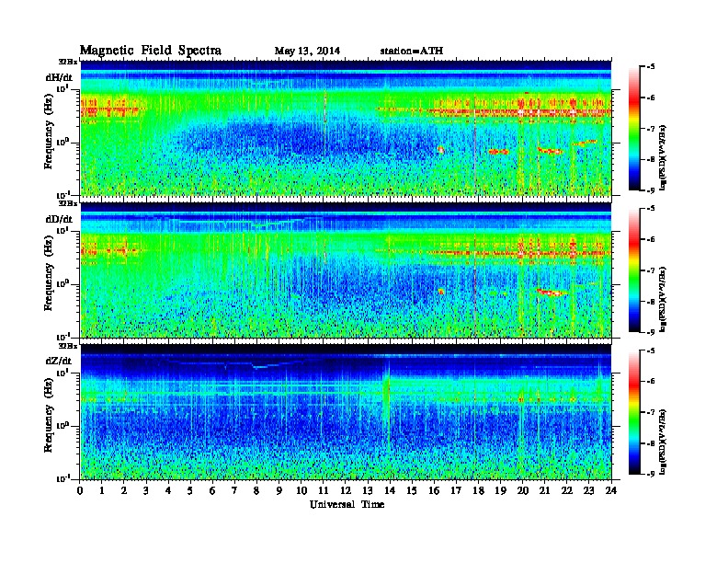728x563 pixels.
Task: Click the dD/dt panel color bar
Action: 633,270
